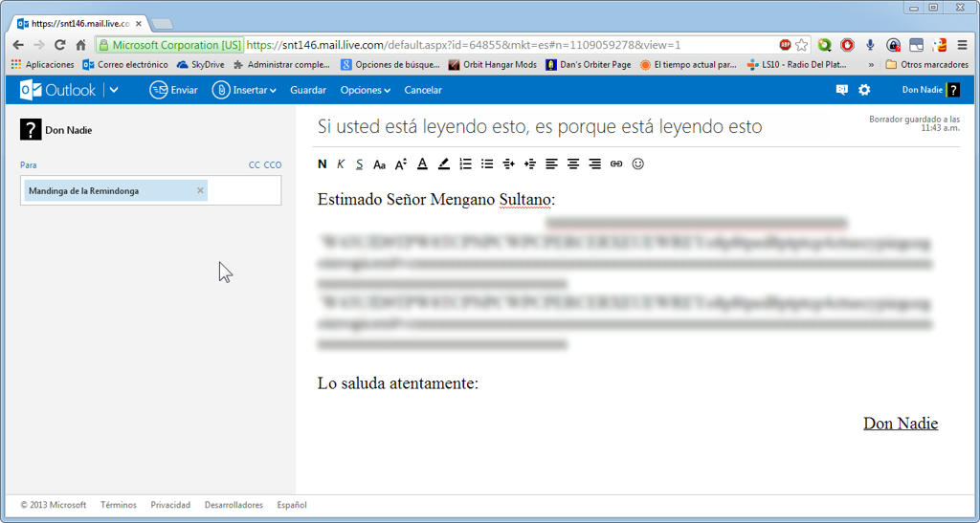This screenshot has width=980, height=523.
Task: Click the empty part of the recipients field
Action: 244,190
